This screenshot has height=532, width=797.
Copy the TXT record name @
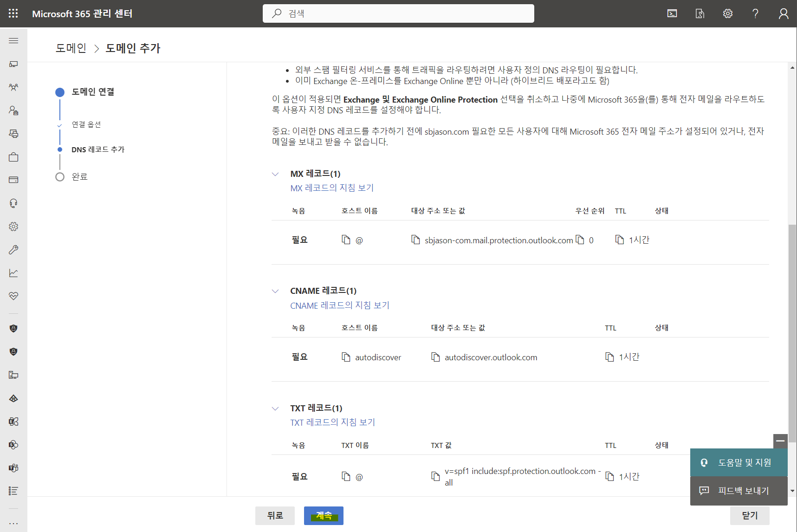346,476
